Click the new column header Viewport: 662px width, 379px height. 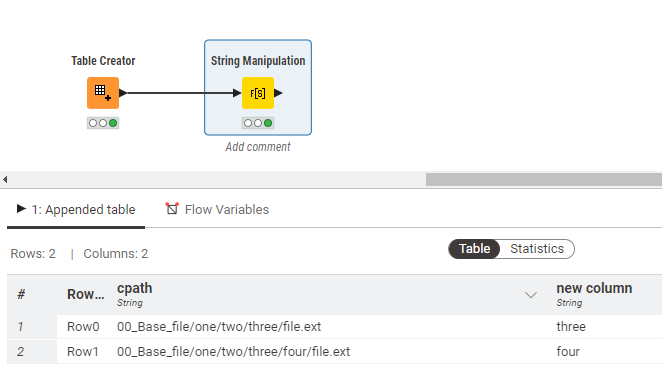594,288
